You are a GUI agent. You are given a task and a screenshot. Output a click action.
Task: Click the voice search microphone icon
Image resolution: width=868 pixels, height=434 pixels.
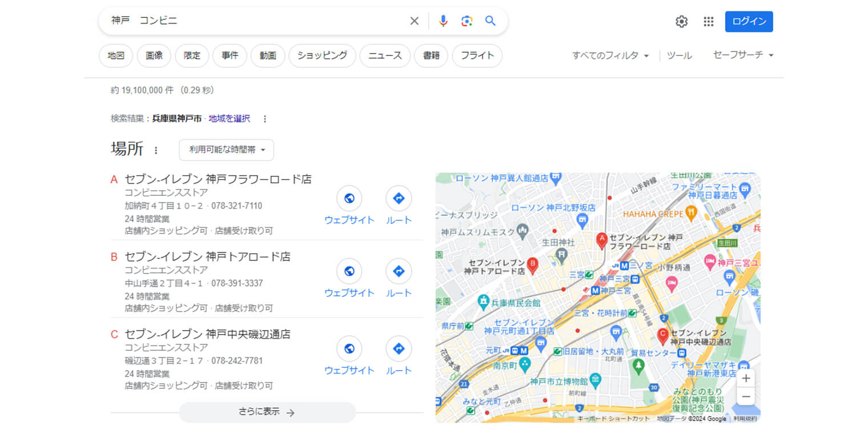tap(443, 21)
